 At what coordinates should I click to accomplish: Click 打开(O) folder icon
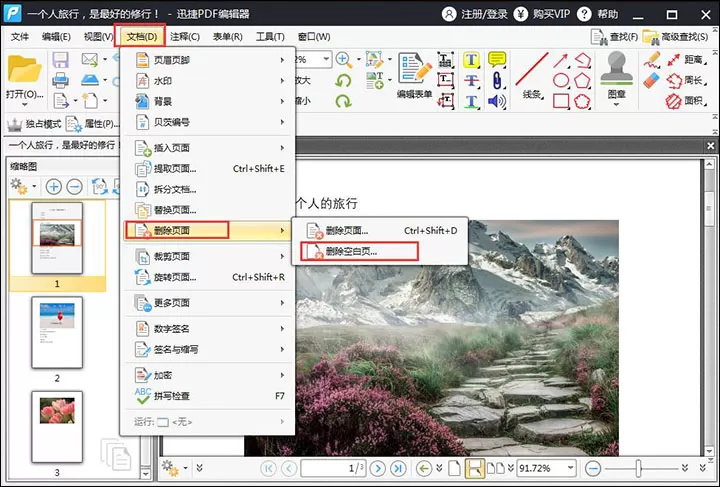(24, 69)
